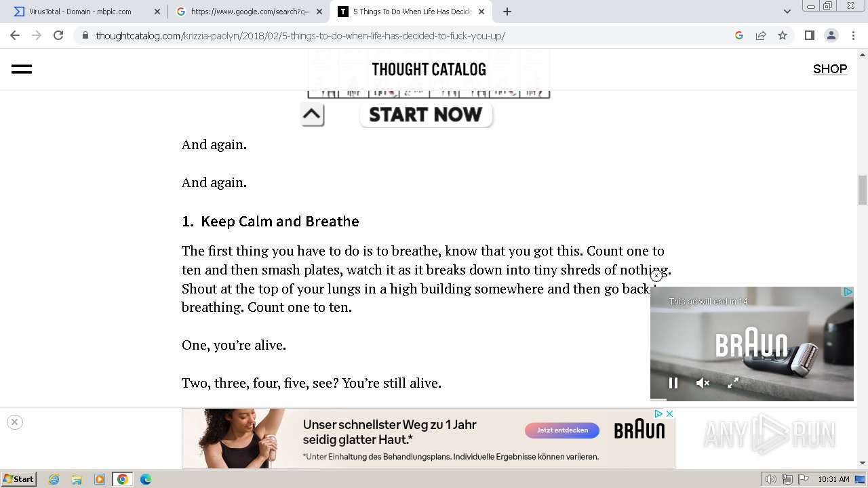Unmute the Braun video ad
The height and width of the screenshot is (488, 868).
click(x=703, y=383)
